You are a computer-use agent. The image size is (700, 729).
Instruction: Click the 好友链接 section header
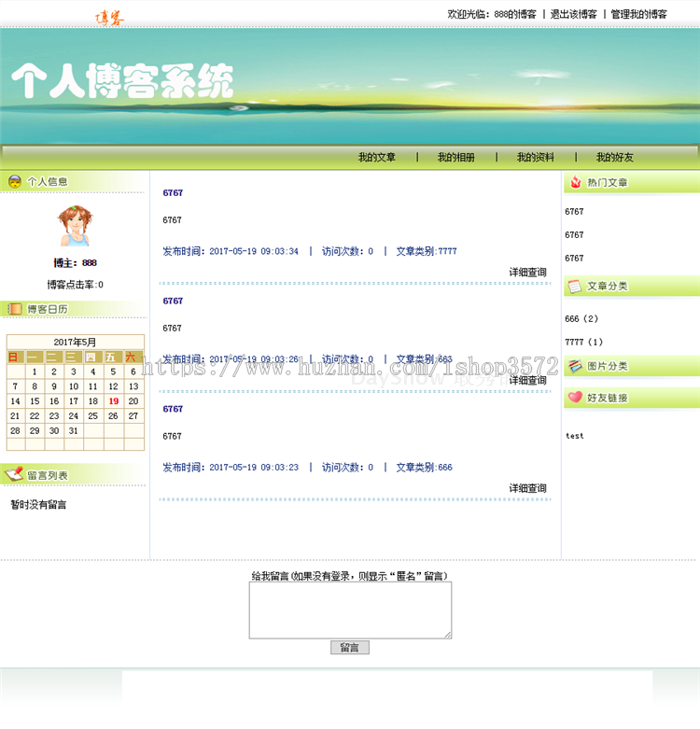632,398
